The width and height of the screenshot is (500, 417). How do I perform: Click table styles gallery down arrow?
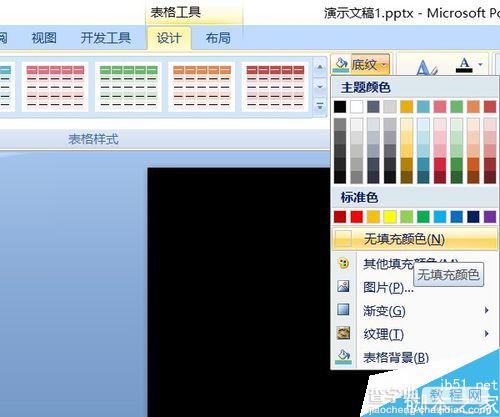pos(320,87)
